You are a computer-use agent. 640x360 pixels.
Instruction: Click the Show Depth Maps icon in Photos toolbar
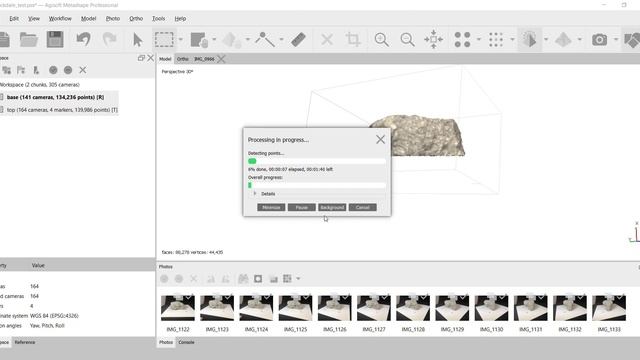pyautogui.click(x=273, y=279)
